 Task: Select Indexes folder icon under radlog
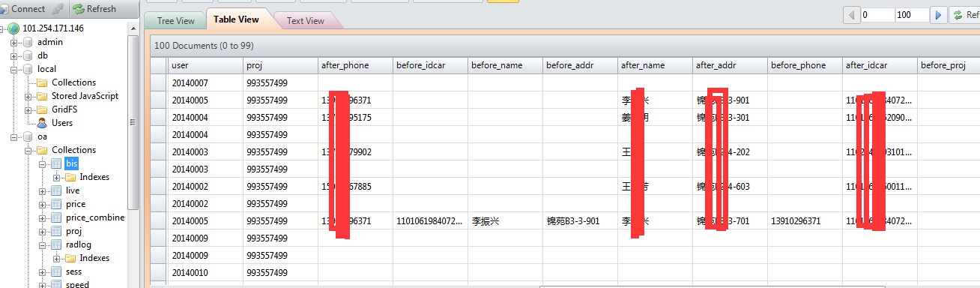point(70,258)
